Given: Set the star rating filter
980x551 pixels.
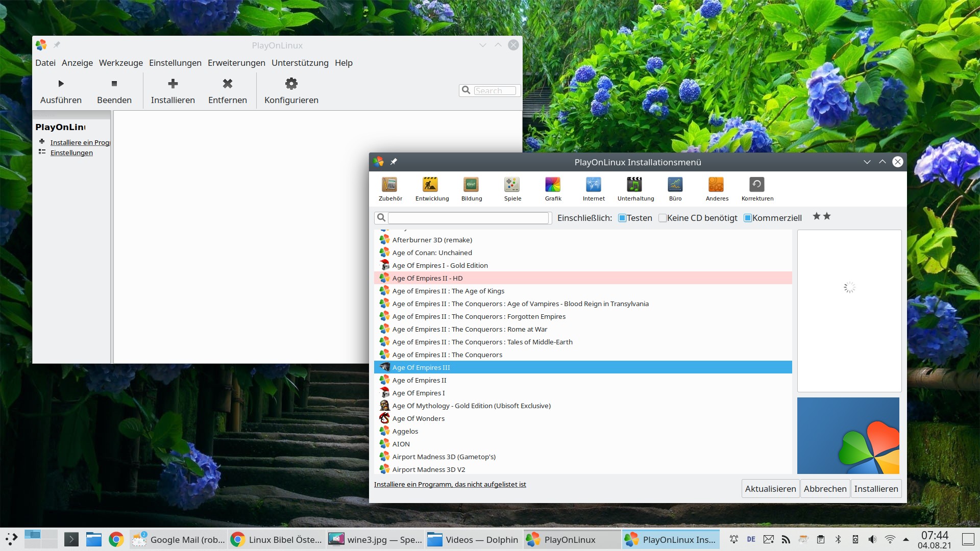Looking at the screenshot, I should 820,216.
